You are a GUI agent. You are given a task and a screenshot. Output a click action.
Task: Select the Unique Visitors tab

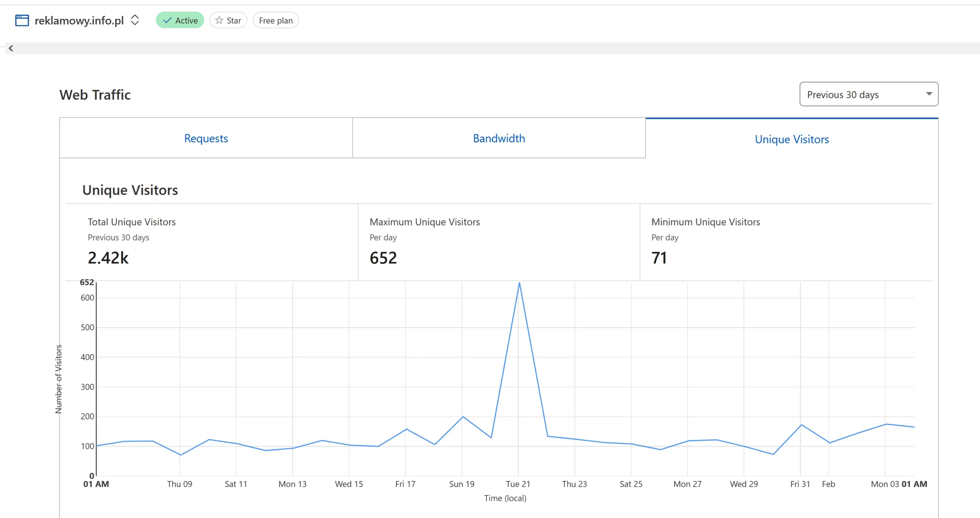click(x=792, y=139)
